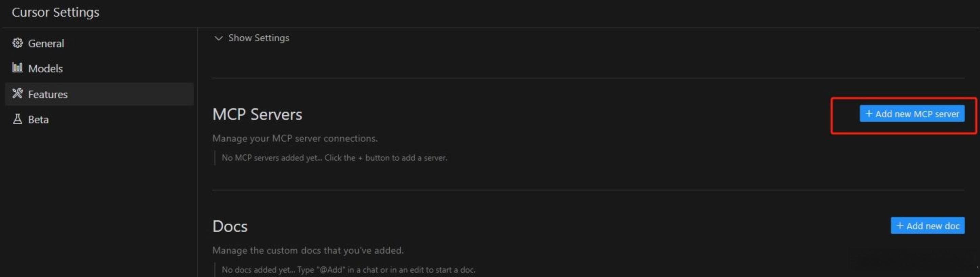Viewport: 980px width, 277px height.
Task: Click the Cursor Settings title
Action: tap(56, 12)
